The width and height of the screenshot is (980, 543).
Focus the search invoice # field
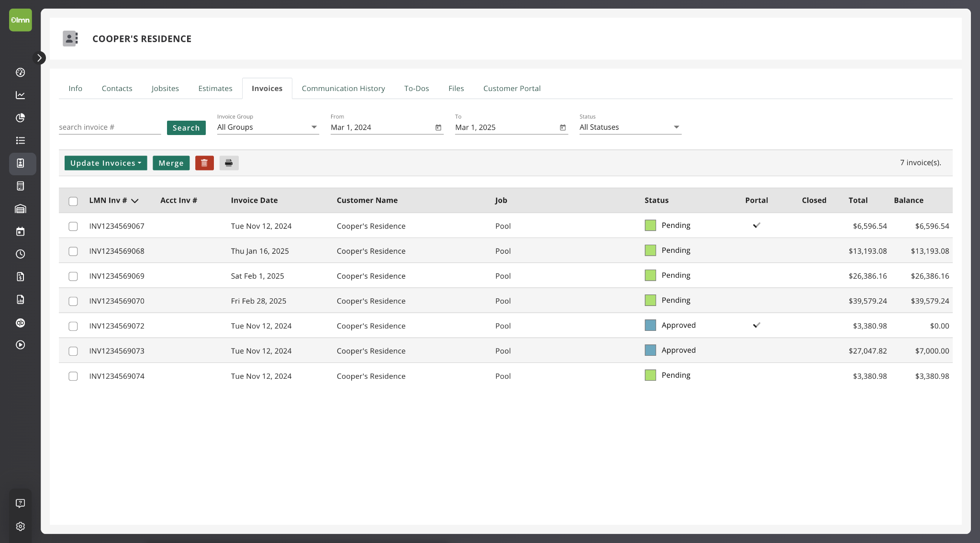(110, 127)
